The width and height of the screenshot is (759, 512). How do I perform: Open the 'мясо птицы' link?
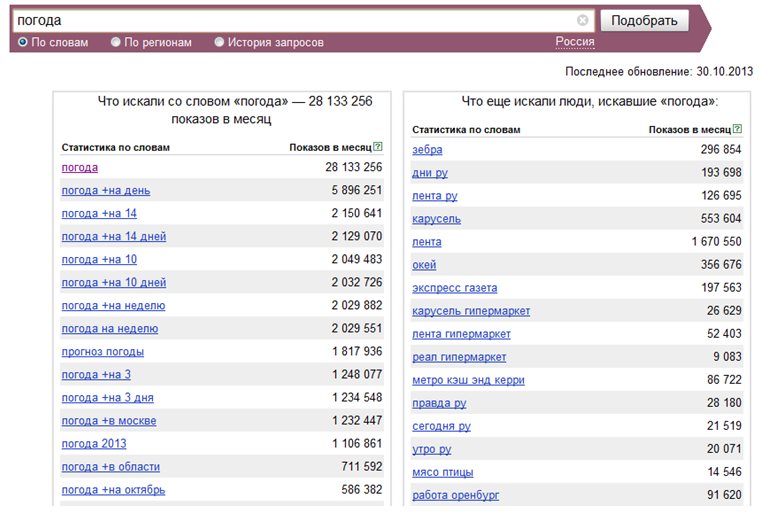point(443,472)
